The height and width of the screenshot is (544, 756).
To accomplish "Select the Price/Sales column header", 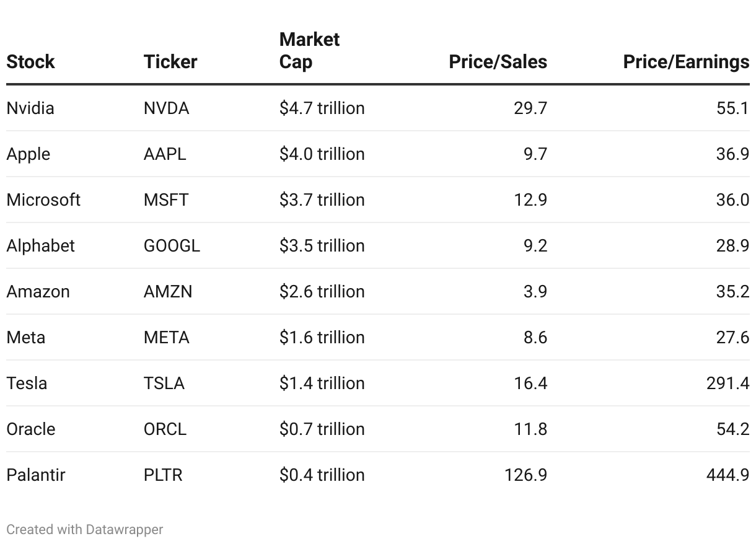I will (498, 62).
